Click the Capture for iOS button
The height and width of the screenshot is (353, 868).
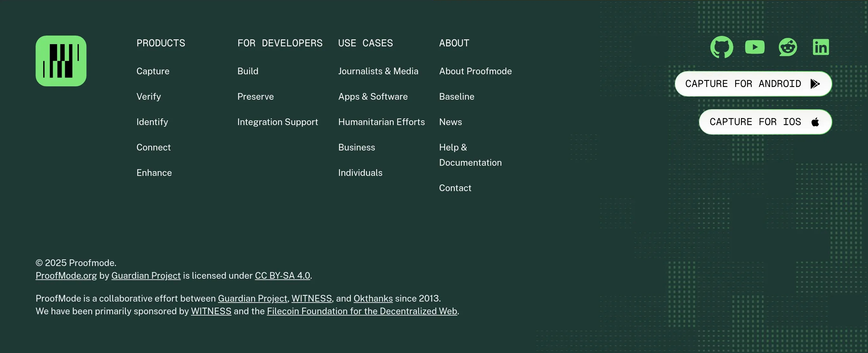(765, 122)
